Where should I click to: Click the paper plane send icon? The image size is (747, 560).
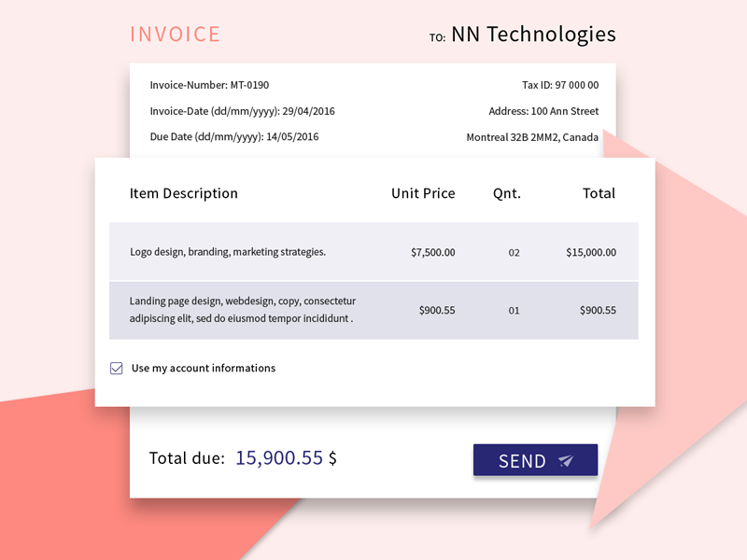(x=565, y=461)
